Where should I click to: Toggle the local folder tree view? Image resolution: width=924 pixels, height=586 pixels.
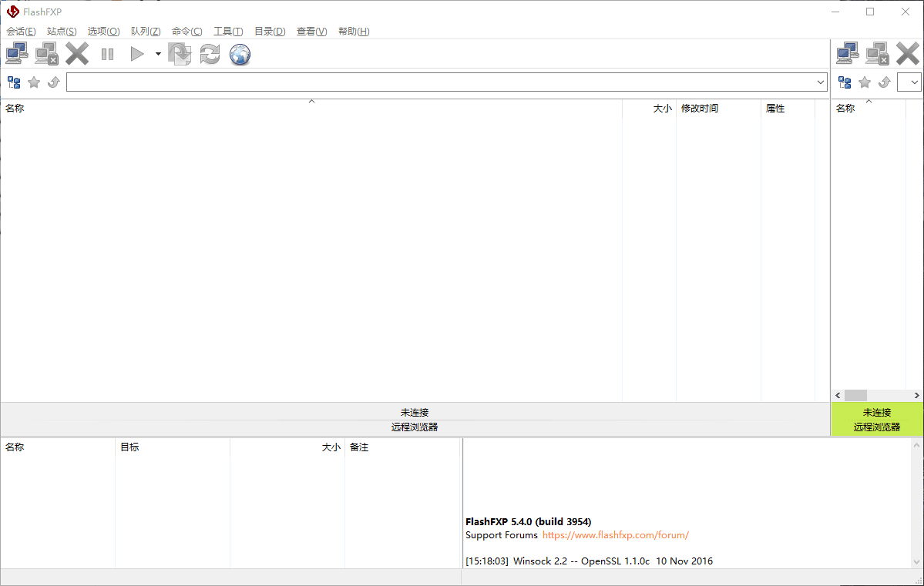click(14, 82)
